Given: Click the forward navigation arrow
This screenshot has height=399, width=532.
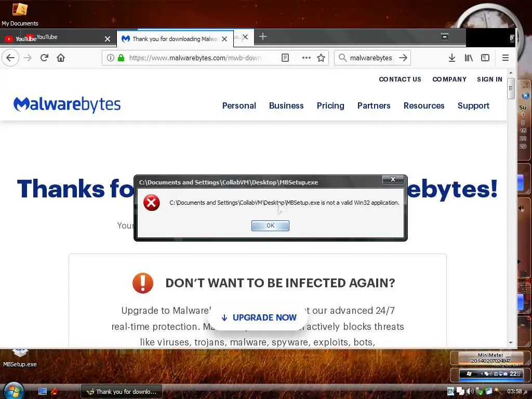Looking at the screenshot, I should pos(28,58).
